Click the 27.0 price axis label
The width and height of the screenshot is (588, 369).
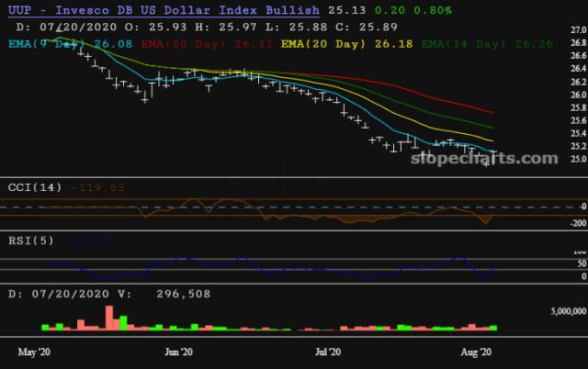[x=577, y=29]
